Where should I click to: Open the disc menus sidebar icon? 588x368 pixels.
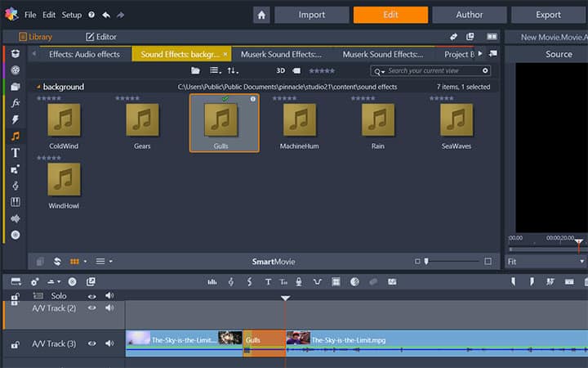pos(16,235)
